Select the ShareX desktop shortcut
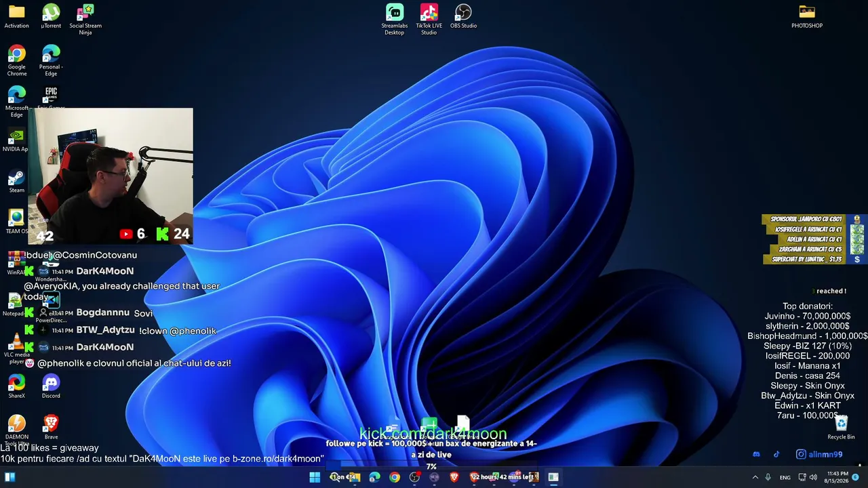 pos(17,386)
